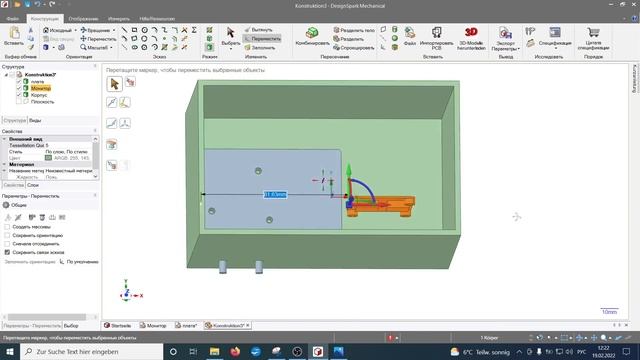Click the horizontal scrollbar in options panel
Screen dimensions: 640x360
coord(47,317)
